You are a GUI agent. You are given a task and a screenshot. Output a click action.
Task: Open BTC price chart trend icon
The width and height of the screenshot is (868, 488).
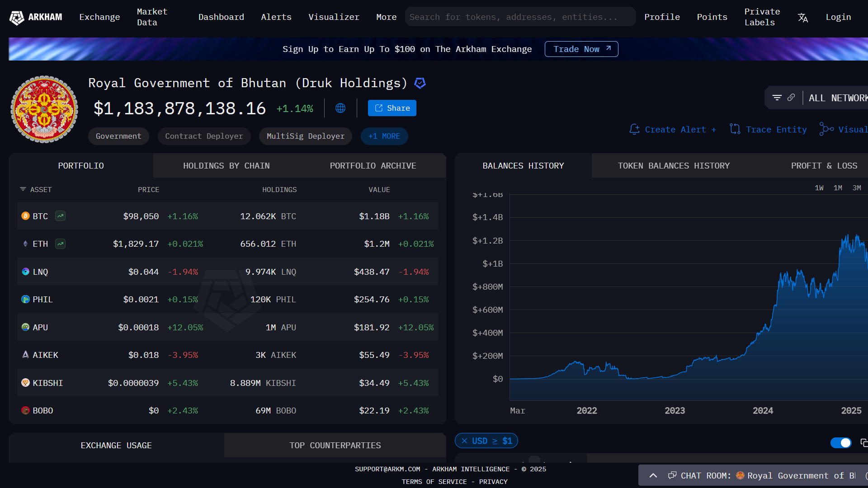pyautogui.click(x=60, y=216)
